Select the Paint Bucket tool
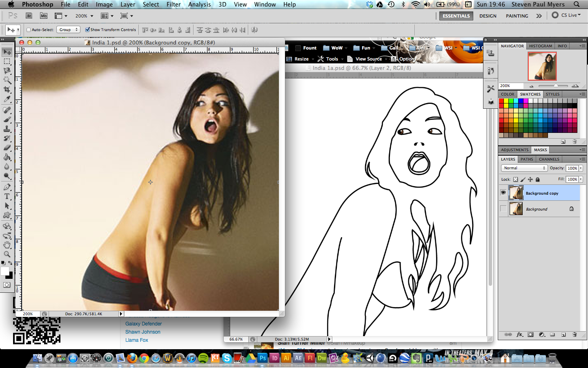The height and width of the screenshot is (368, 588). (x=7, y=157)
